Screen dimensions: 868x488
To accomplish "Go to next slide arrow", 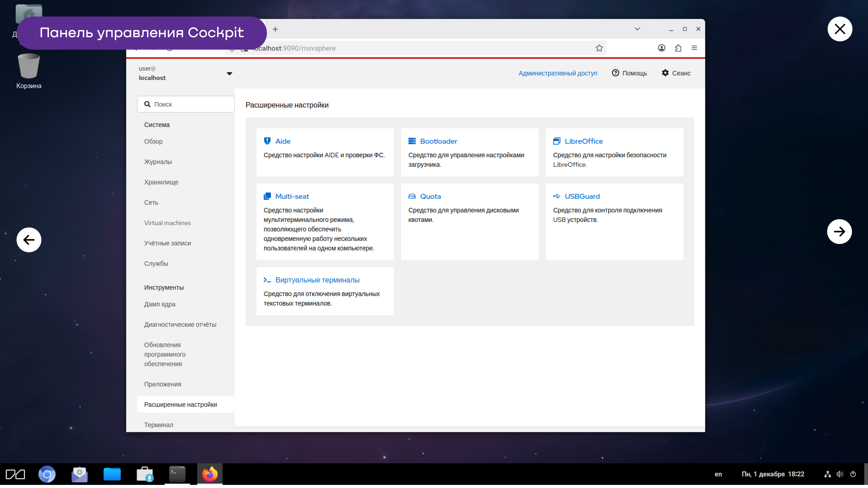I will coord(839,231).
